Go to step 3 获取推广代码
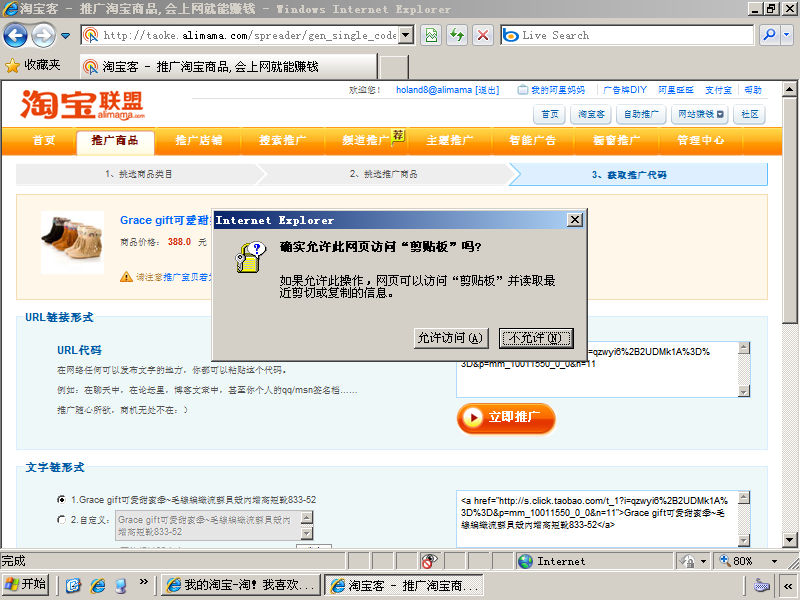Image resolution: width=800 pixels, height=600 pixels. coord(639,174)
